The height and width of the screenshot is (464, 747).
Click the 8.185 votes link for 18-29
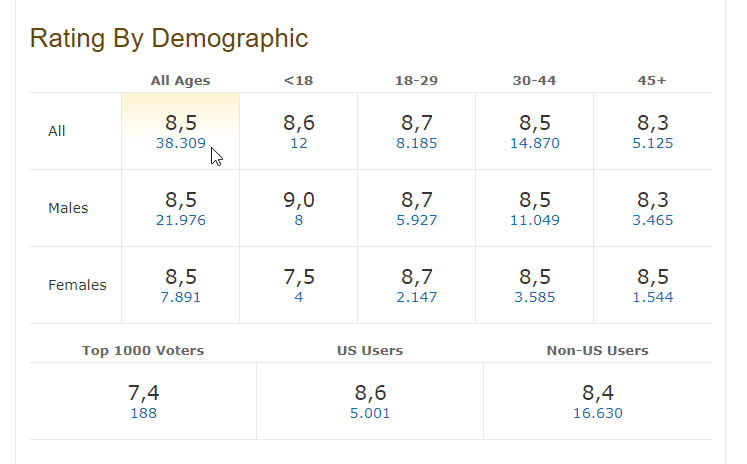tap(416, 144)
